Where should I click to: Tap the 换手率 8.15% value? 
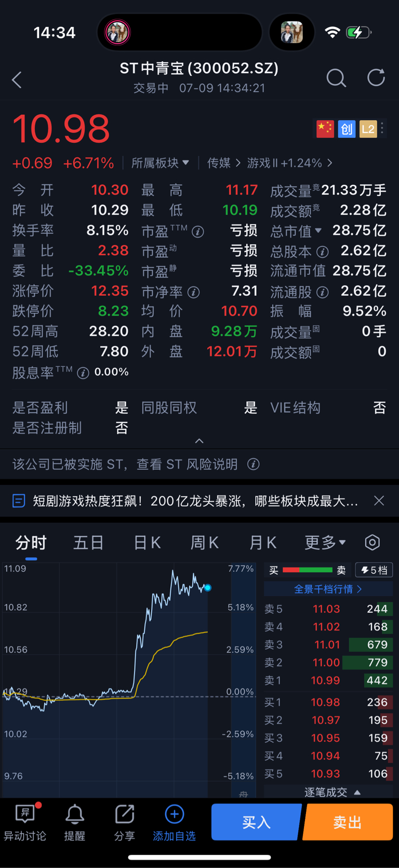coord(107,230)
